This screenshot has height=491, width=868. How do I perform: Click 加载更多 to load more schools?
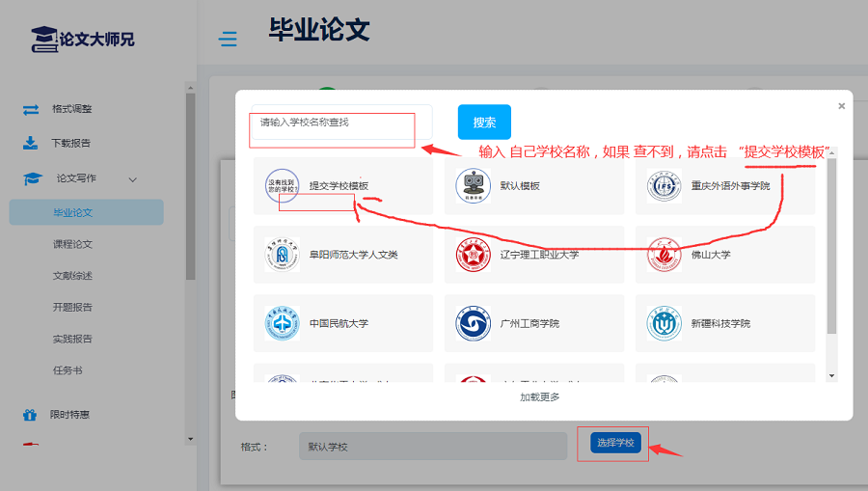(x=540, y=396)
